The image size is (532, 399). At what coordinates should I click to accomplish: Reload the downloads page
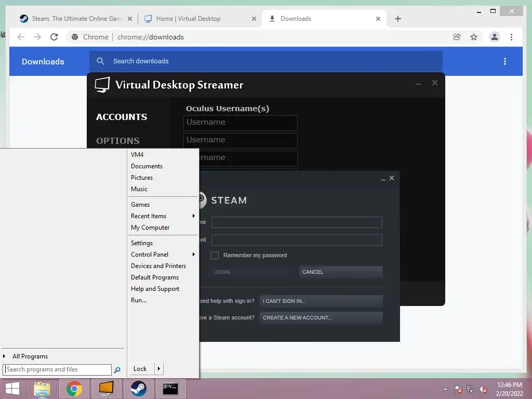tap(54, 37)
